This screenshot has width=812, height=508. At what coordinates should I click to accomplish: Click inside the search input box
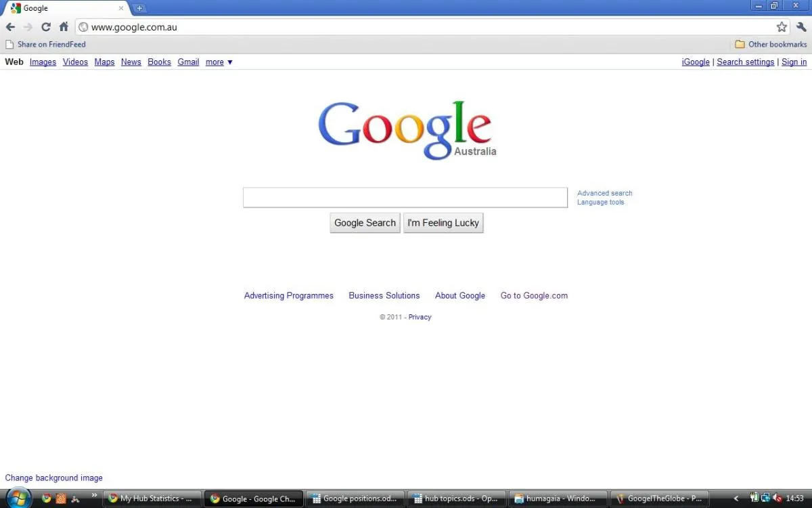(x=405, y=197)
